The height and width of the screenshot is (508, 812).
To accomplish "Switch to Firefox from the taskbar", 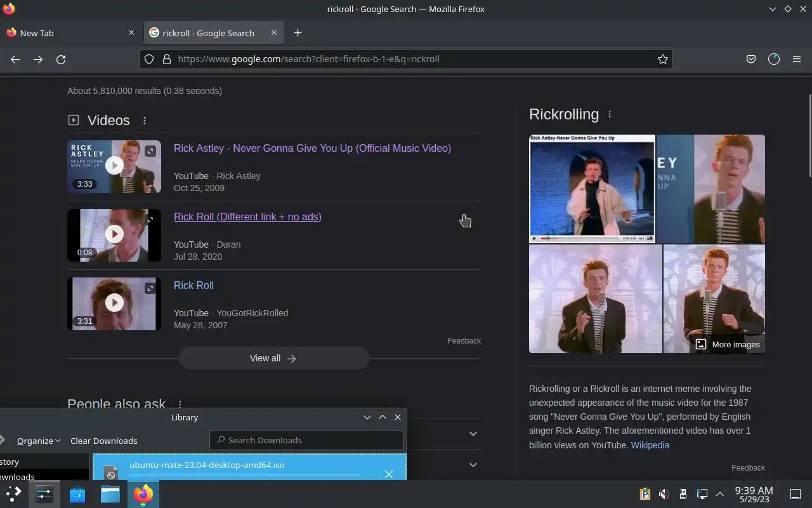I will coord(143,493).
